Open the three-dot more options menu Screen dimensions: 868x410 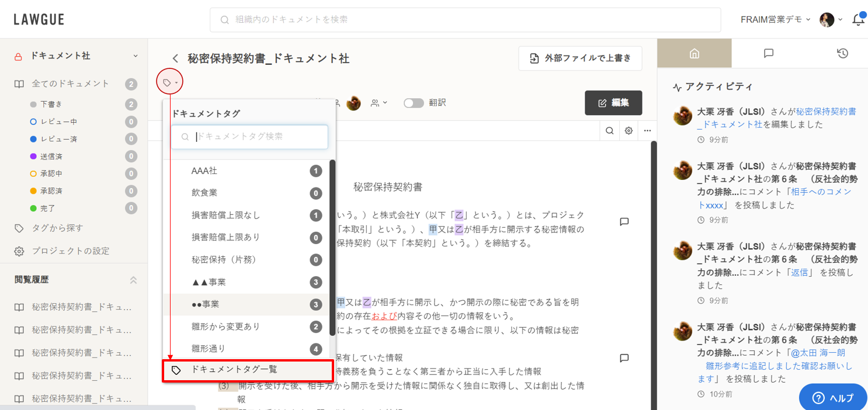pyautogui.click(x=647, y=131)
